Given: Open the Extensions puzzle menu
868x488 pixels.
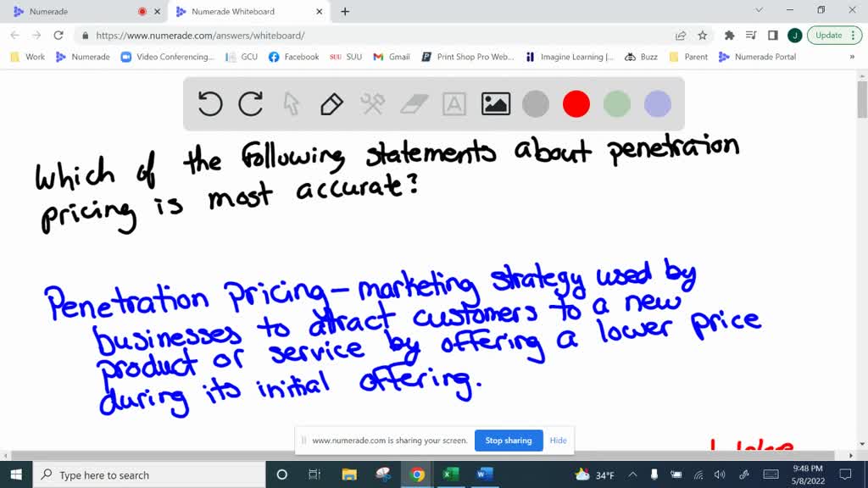Looking at the screenshot, I should (730, 36).
